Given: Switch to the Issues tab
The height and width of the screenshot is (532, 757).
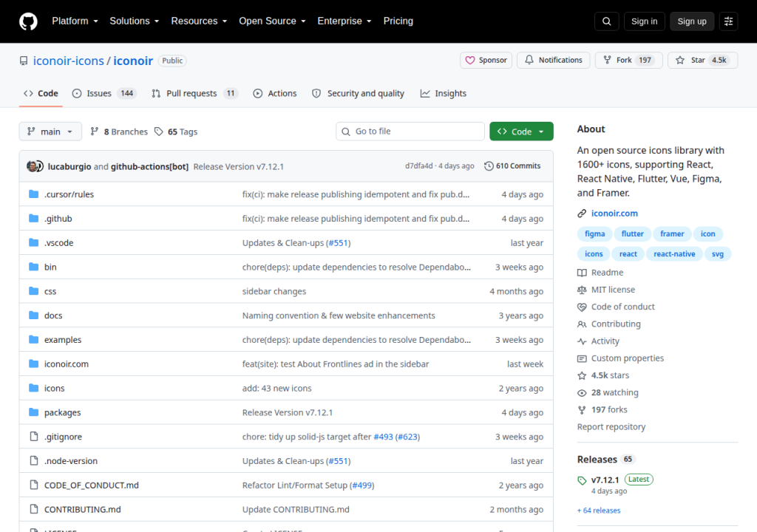Looking at the screenshot, I should pyautogui.click(x=104, y=94).
